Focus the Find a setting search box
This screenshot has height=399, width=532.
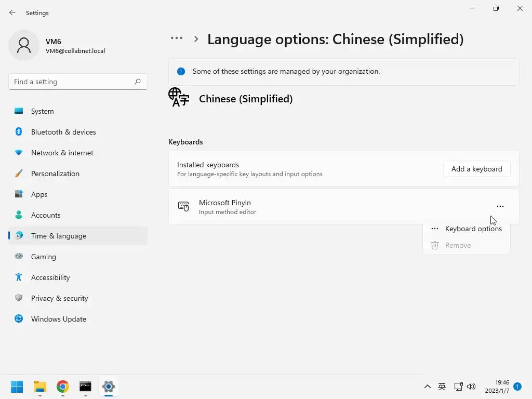78,82
